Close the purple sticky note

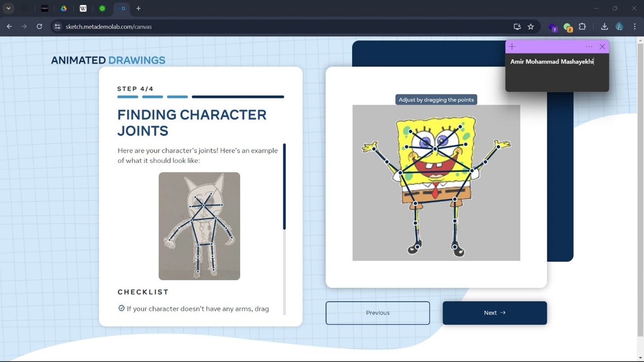pos(602,46)
